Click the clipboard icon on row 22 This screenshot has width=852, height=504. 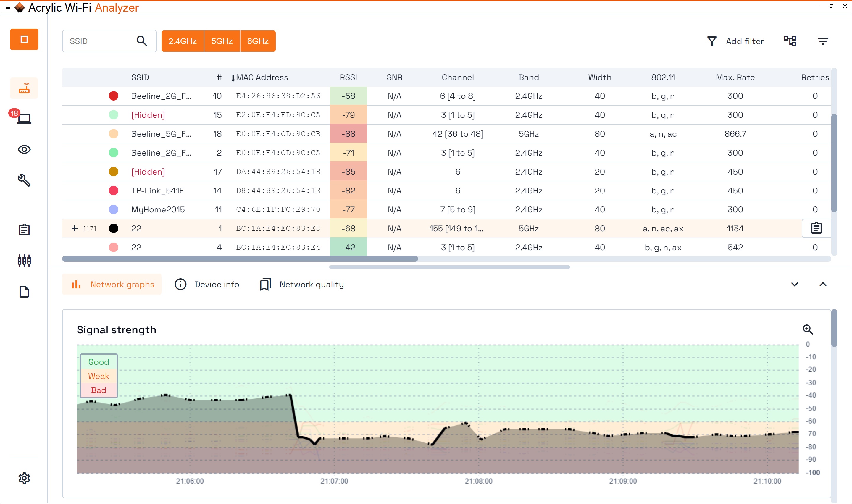816,228
